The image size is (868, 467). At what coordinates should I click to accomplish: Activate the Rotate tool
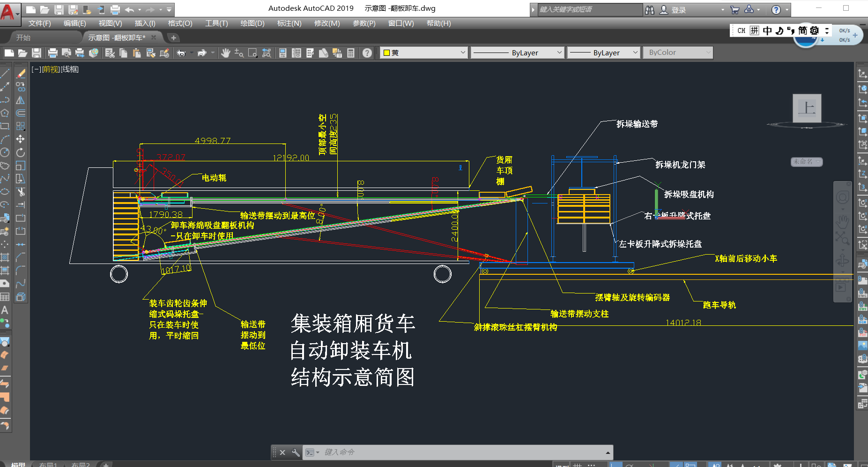21,152
